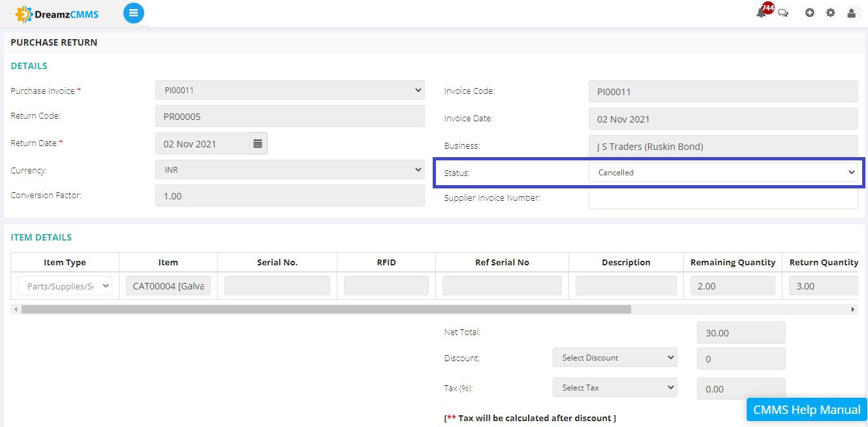
Task: Click the ITEM DETAILS section heading
Action: pyautogui.click(x=41, y=237)
